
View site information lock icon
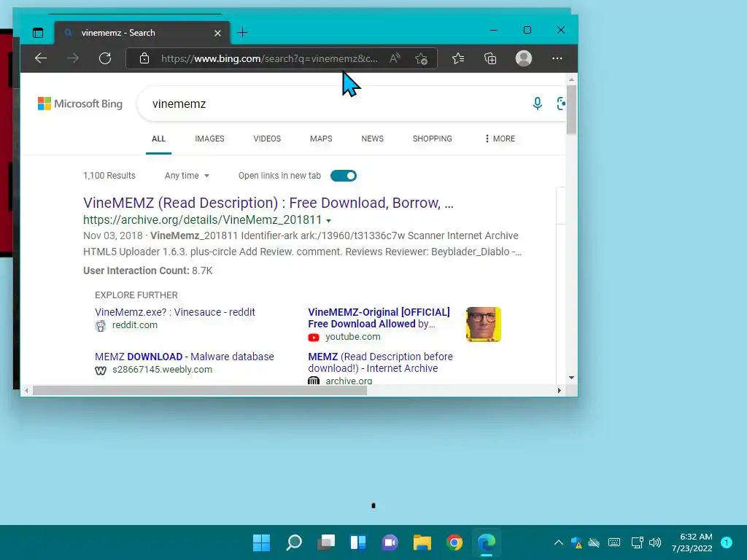144,58
